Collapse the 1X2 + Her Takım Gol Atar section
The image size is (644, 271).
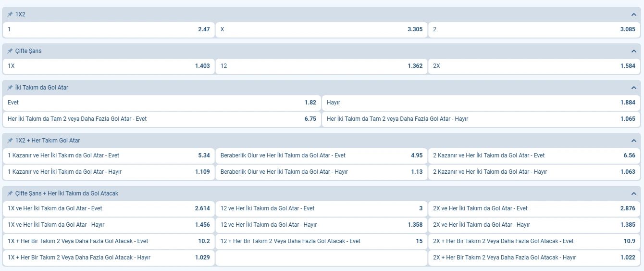[x=633, y=141]
